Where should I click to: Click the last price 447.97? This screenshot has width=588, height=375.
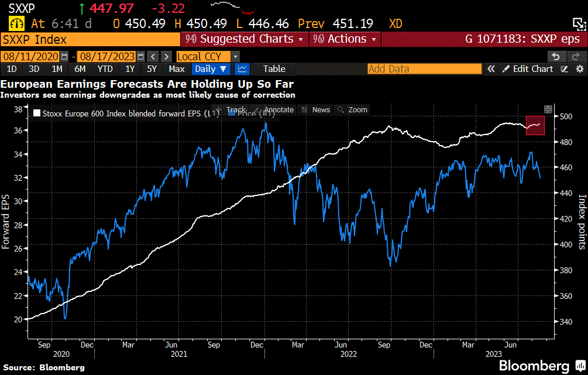tap(111, 9)
